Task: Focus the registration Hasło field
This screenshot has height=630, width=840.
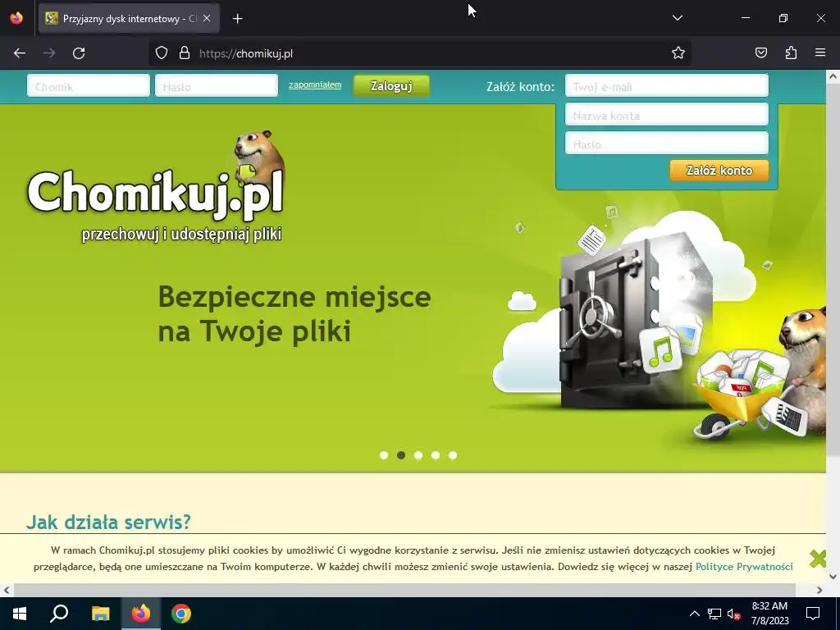Action: pos(666,144)
